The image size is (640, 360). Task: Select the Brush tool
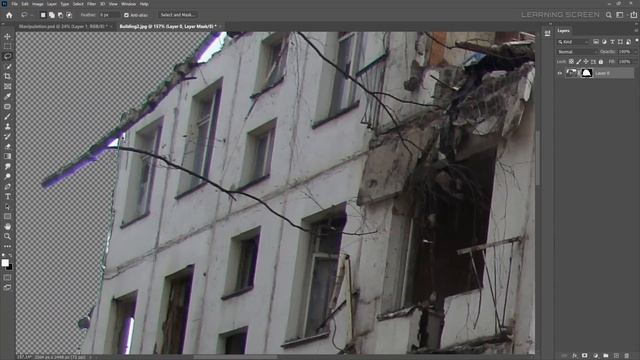pos(7,116)
